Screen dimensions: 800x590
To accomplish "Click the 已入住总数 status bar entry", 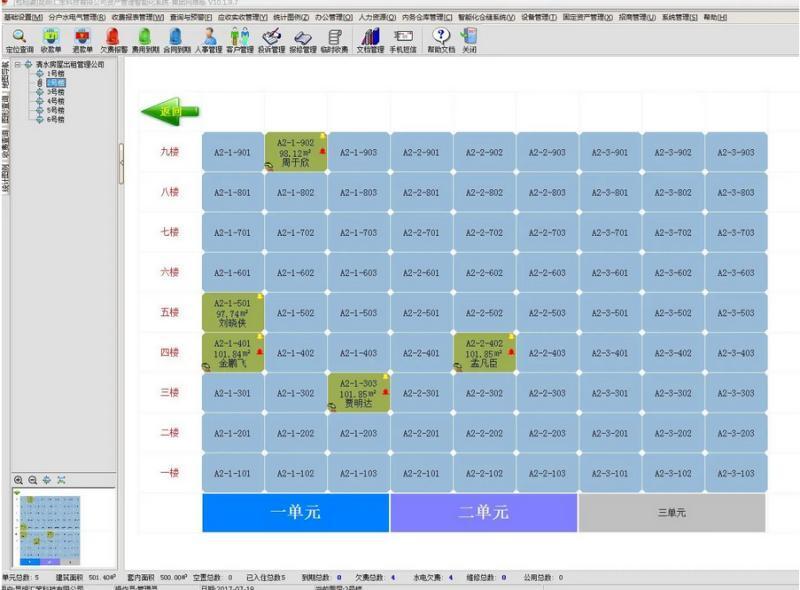I will [266, 577].
